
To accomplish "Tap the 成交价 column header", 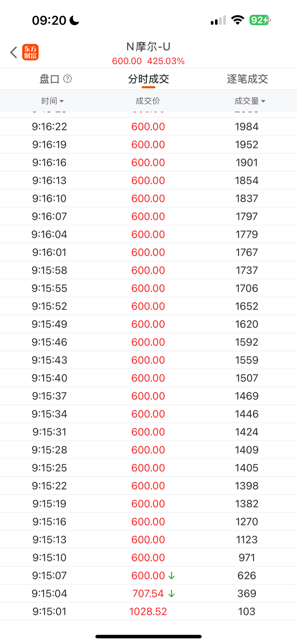I will [148, 101].
